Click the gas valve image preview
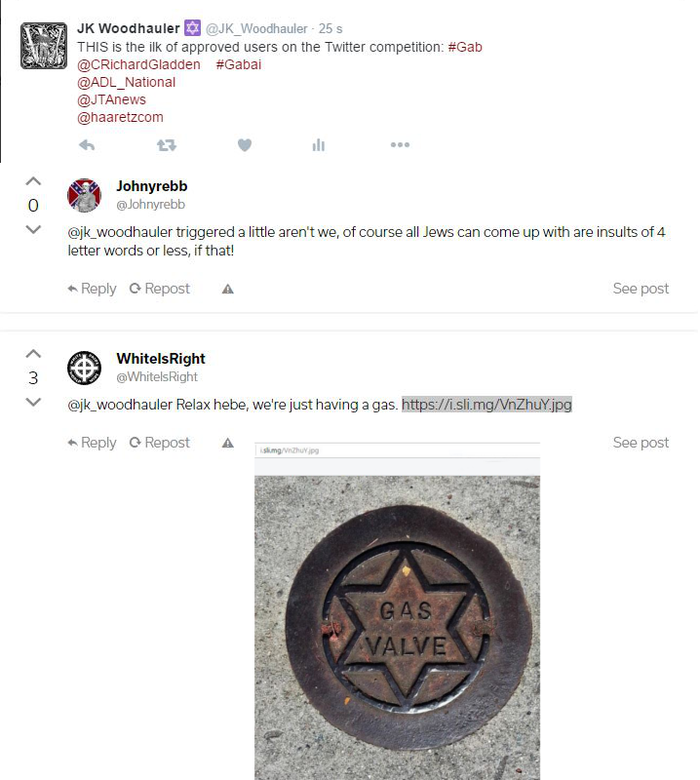 (x=397, y=611)
